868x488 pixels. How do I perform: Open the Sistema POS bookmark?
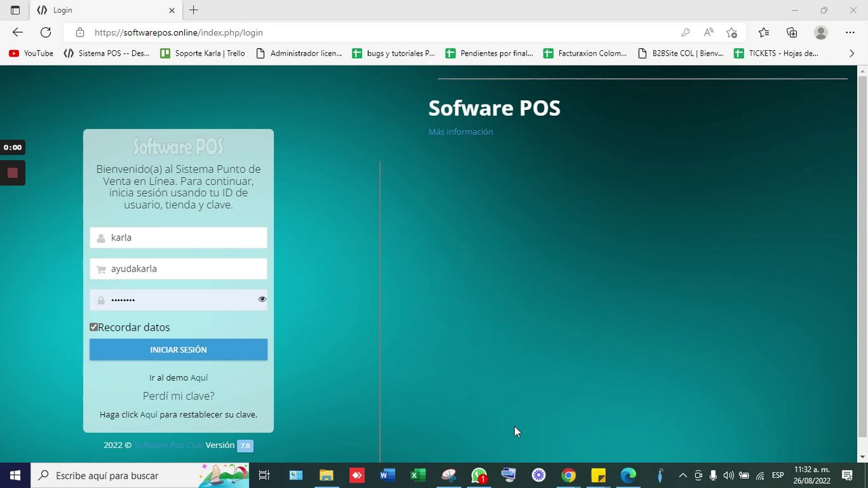click(x=106, y=53)
